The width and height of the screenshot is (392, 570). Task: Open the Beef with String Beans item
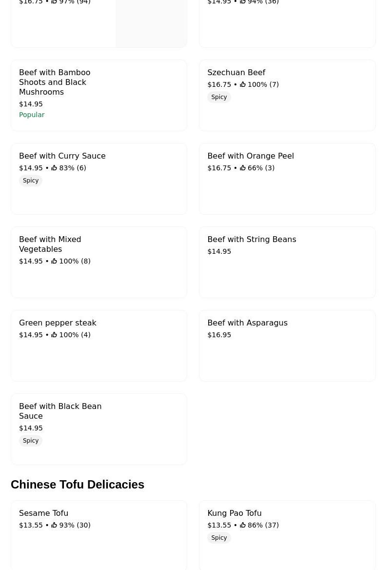coord(287,262)
